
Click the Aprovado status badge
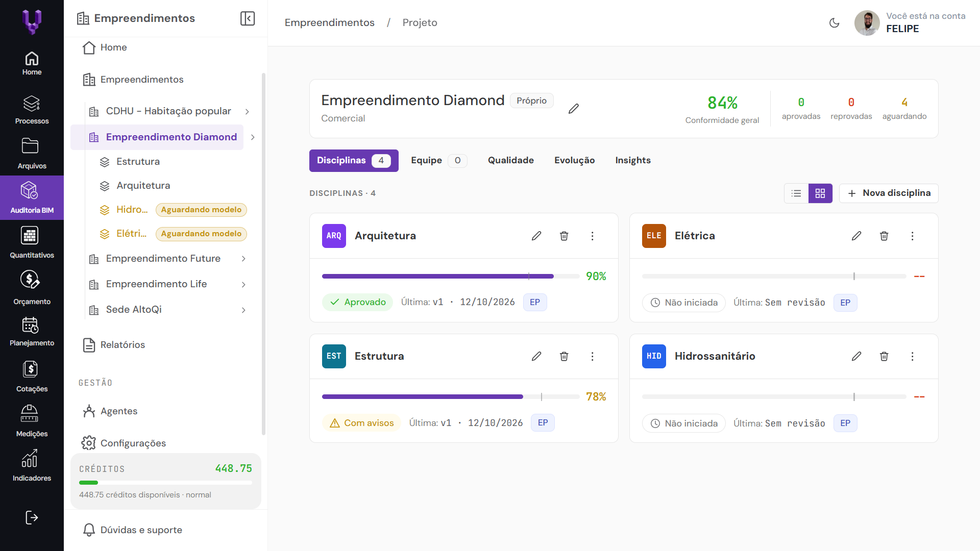tap(357, 302)
